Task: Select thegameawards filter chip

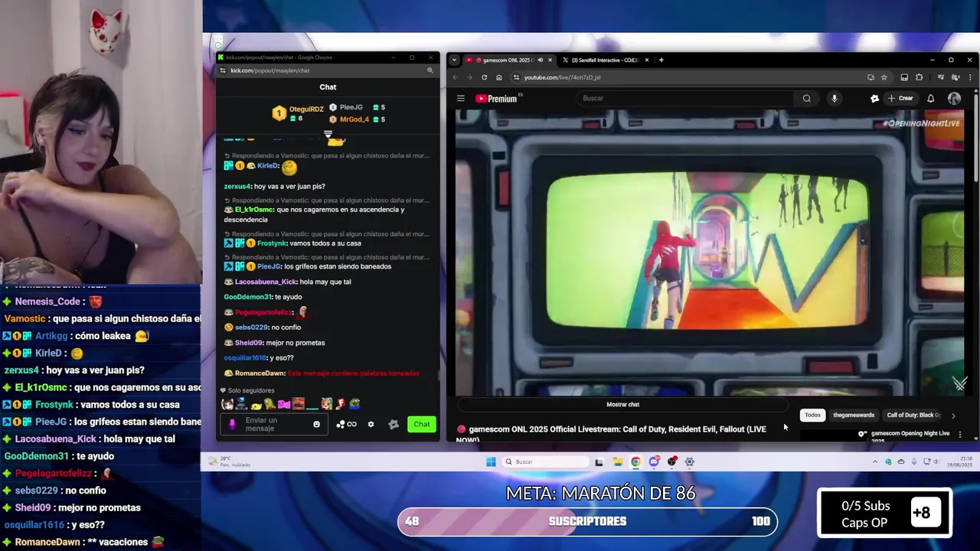Action: 854,415
